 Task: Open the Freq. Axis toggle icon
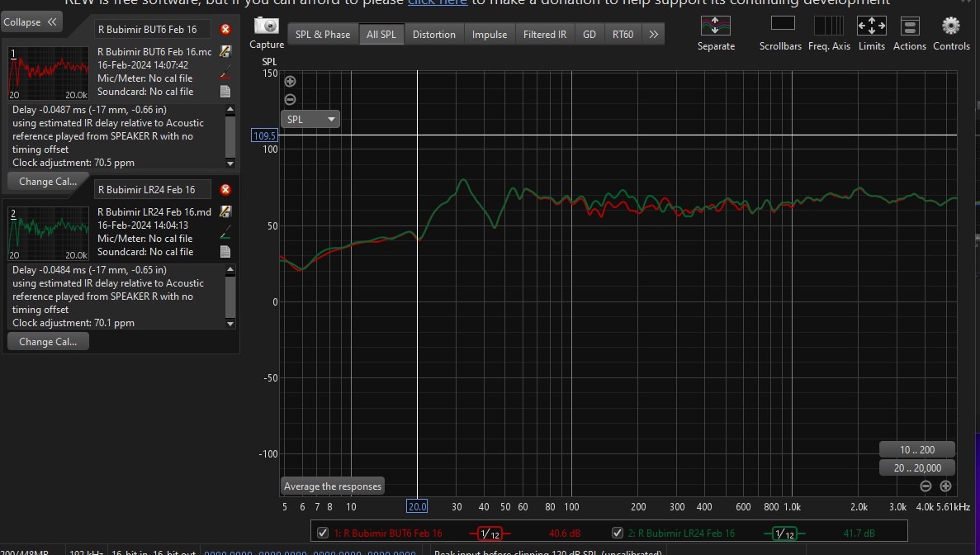click(x=829, y=26)
